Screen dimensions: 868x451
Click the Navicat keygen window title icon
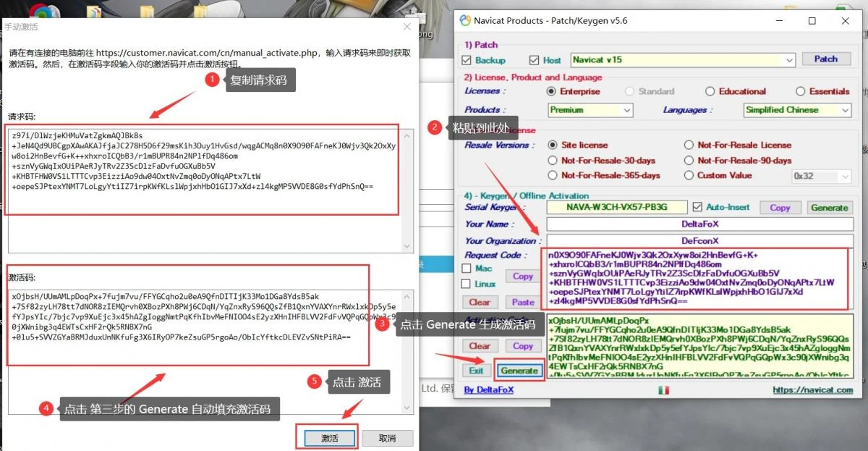coord(465,20)
